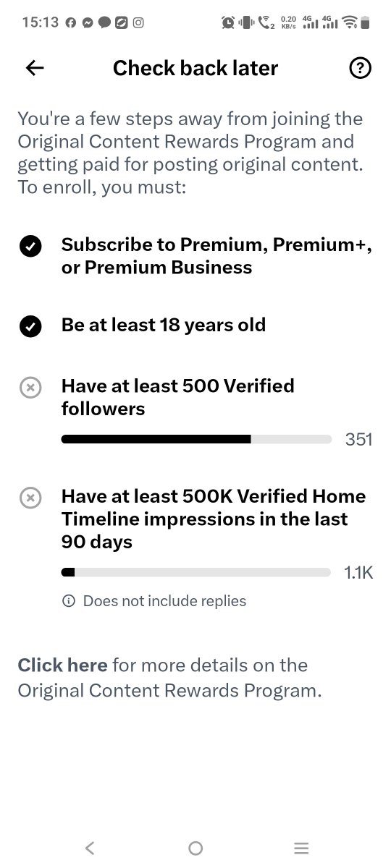
Task: Tap the Verified followers progress bar
Action: tap(196, 439)
